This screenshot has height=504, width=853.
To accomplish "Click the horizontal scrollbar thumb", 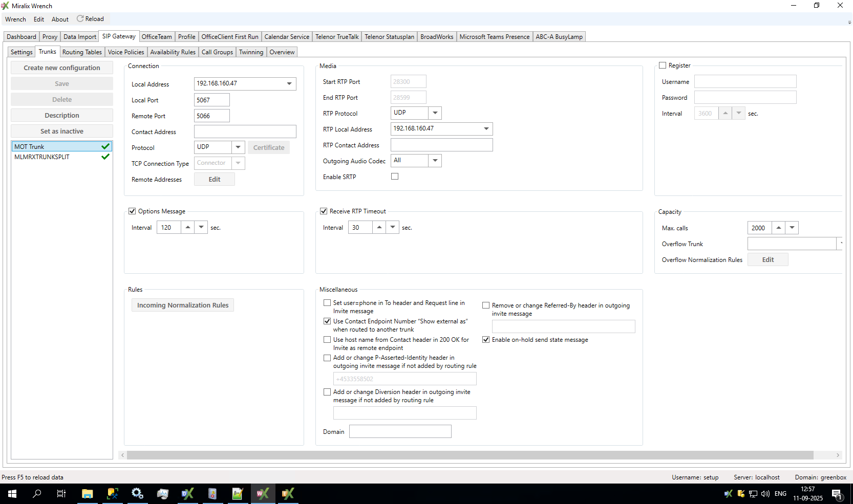I will [470, 455].
